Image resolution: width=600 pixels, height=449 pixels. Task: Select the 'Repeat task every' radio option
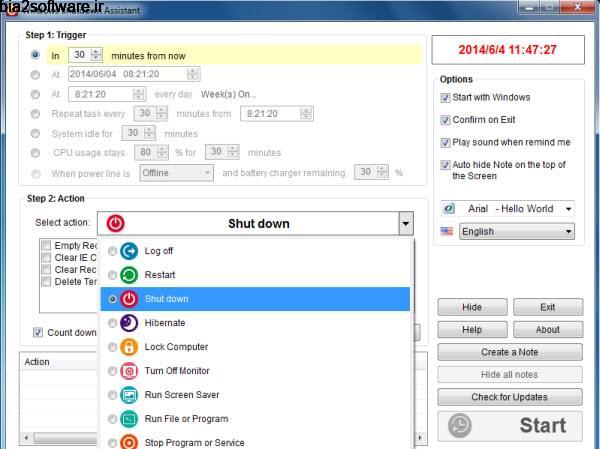(x=35, y=114)
